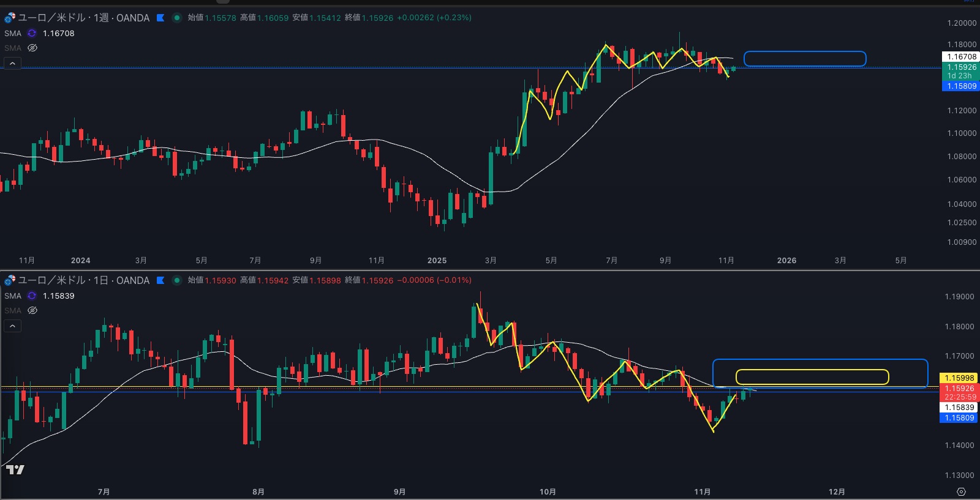This screenshot has width=980, height=500.
Task: Collapse the indicator legend on weekly chart
Action: [x=12, y=63]
